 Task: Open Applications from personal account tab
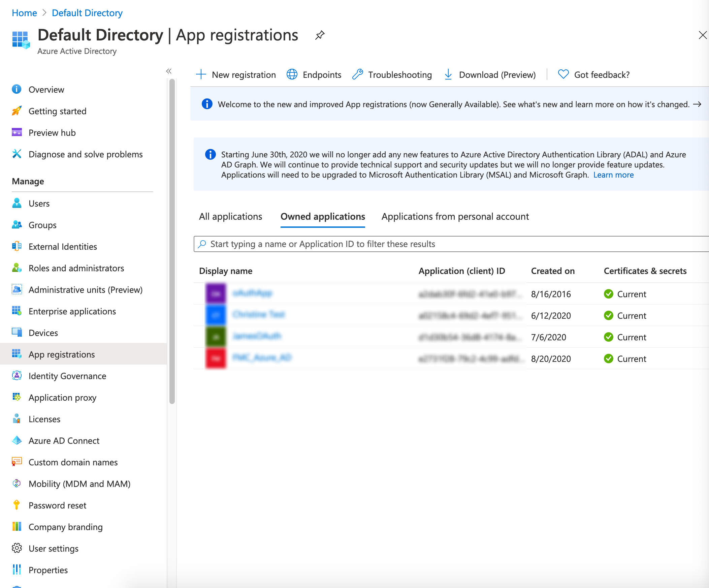coord(455,216)
